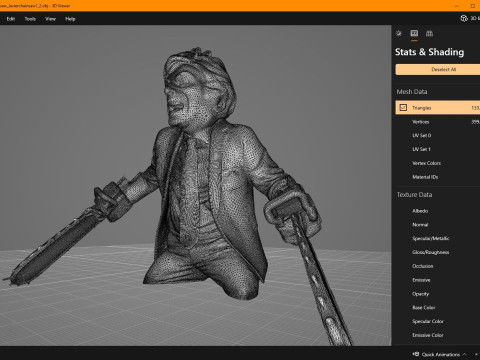Click the Quick Animations label
Viewport: 480px width, 360px height.
point(441,354)
